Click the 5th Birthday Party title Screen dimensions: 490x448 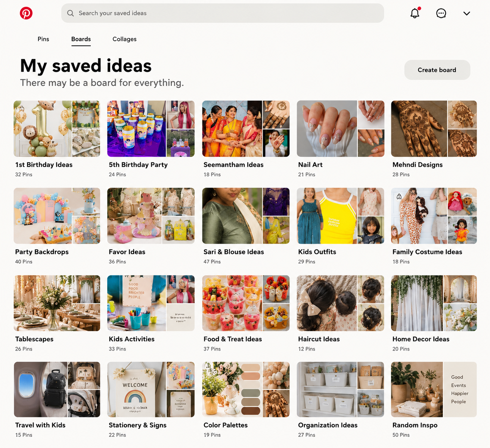(x=138, y=165)
